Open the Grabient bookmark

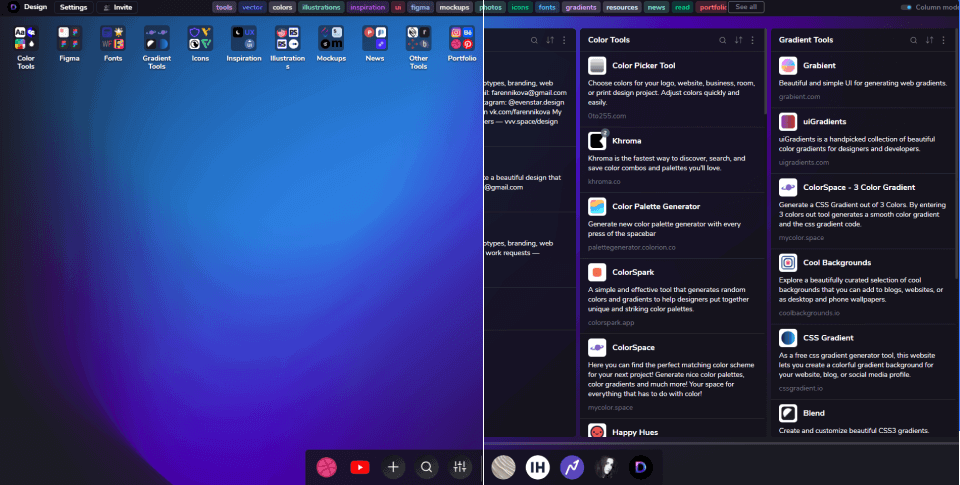863,79
